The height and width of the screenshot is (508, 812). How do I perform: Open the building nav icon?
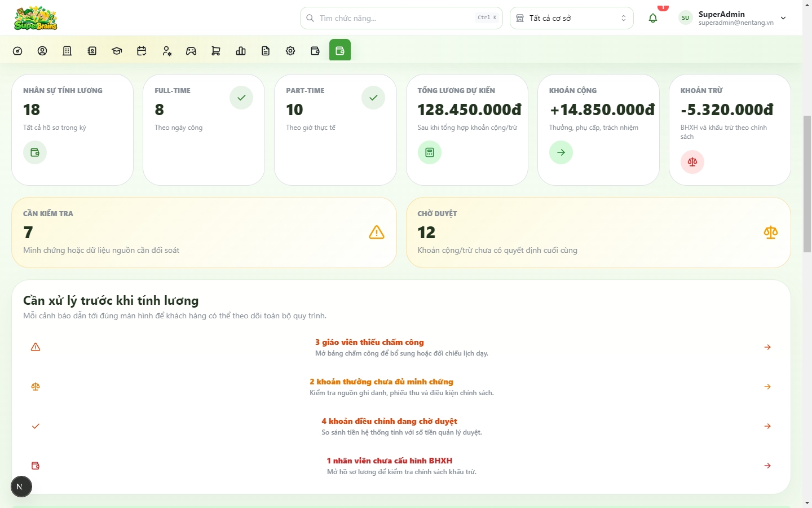[x=67, y=51]
